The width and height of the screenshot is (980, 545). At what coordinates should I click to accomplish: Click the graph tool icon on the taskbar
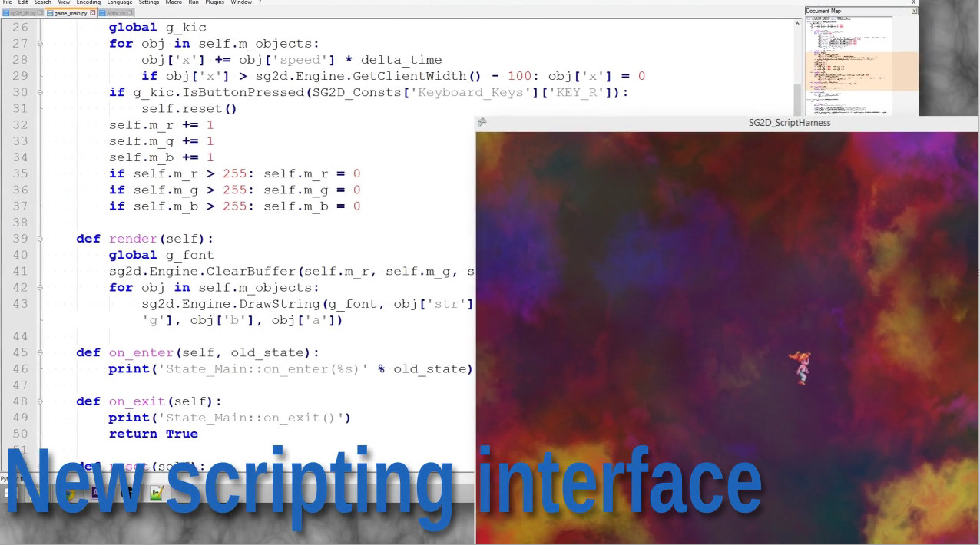click(x=156, y=491)
